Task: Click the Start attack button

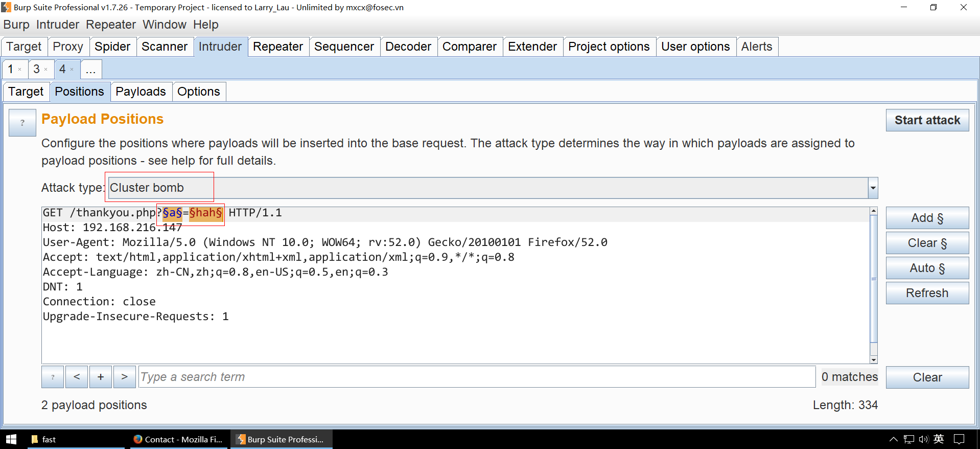Action: pos(927,120)
